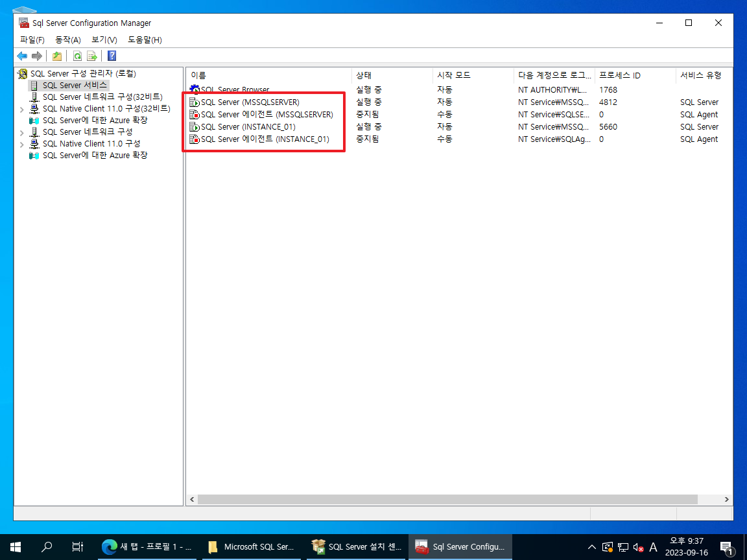Sort by the 서비스 유형 column header
Image resolution: width=747 pixels, height=560 pixels.
click(704, 75)
